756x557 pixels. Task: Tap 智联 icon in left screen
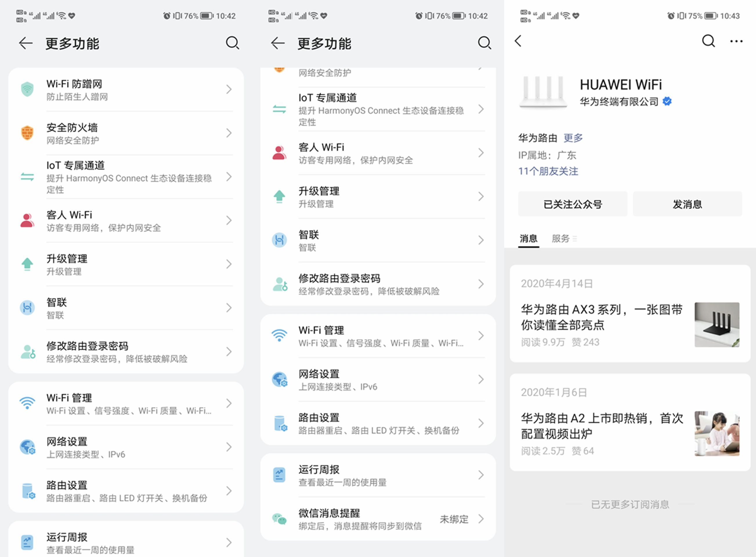click(27, 308)
